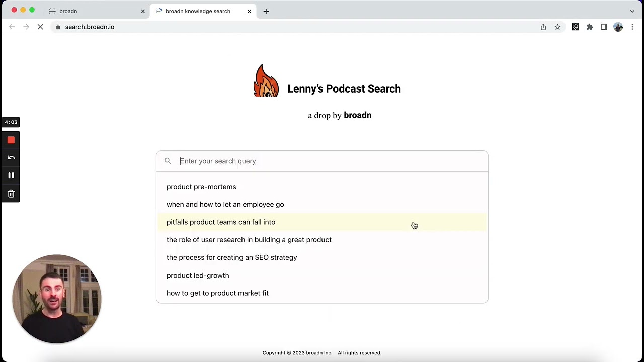Click the bold broadn link in the tagline
Screen dimensions: 644x362
click(x=358, y=115)
